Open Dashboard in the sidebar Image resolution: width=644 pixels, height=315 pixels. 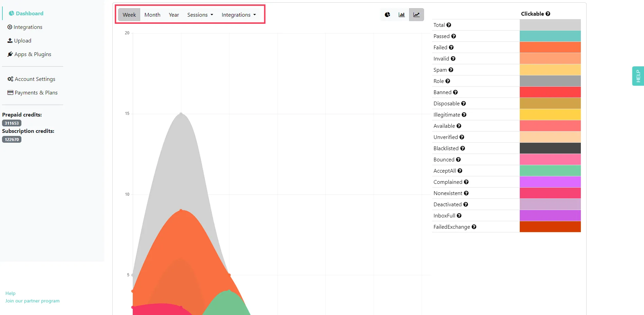pos(26,13)
